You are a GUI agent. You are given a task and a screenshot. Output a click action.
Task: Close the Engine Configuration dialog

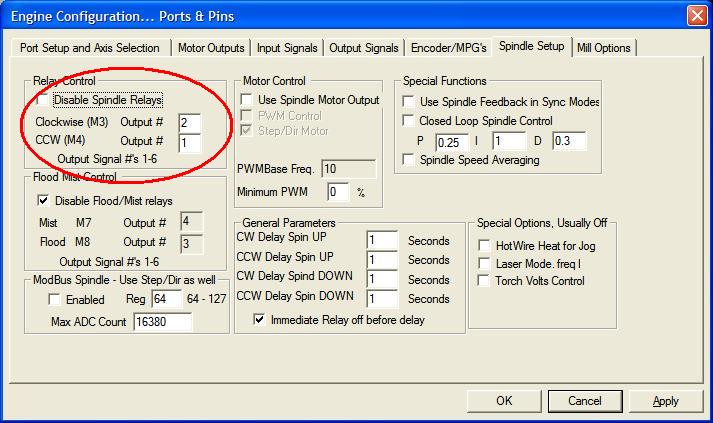point(697,16)
